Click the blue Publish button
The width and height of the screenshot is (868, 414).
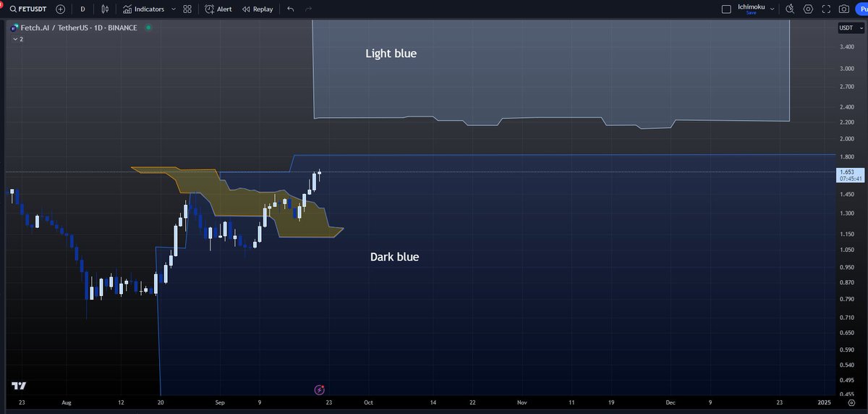click(x=861, y=9)
